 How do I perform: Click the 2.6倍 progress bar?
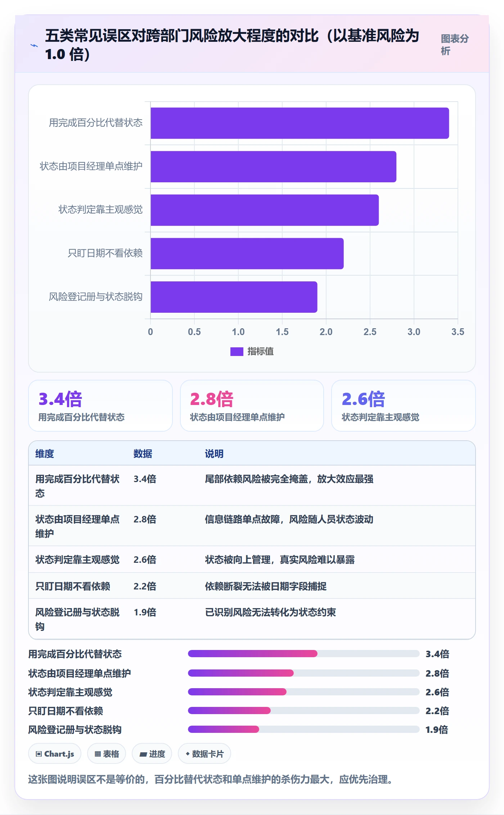303,692
